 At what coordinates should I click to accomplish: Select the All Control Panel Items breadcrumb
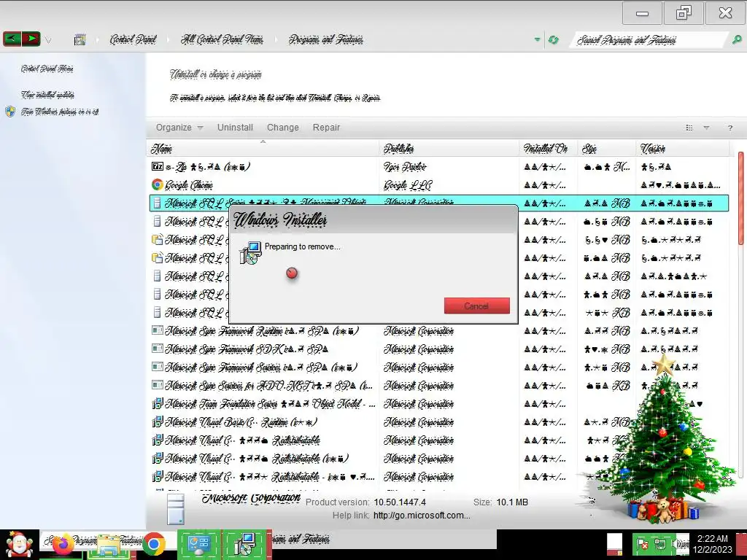click(x=222, y=39)
